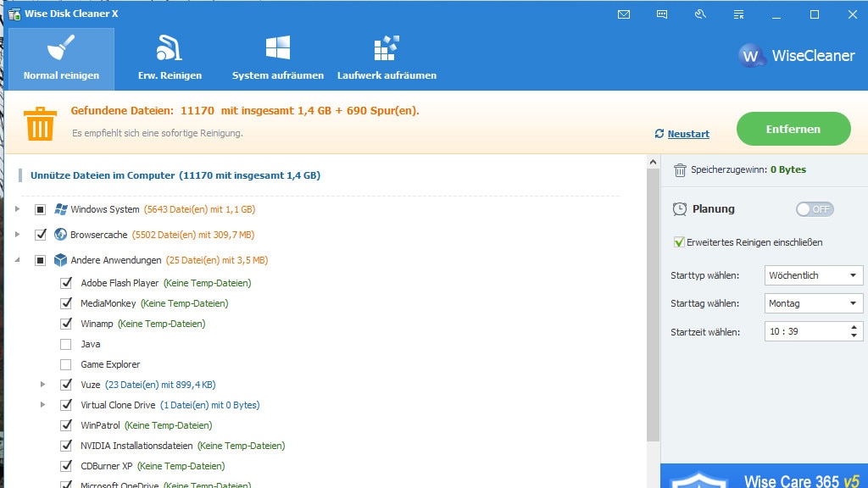This screenshot has width=868, height=488.
Task: Click the Wise Disk Cleaner app icon
Action: coord(14,14)
